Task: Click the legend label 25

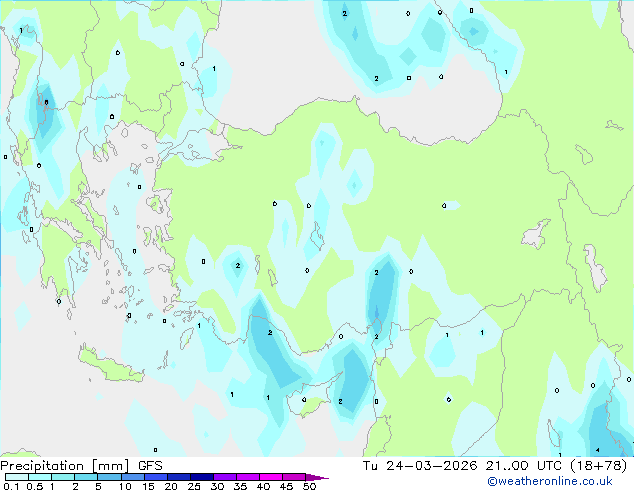Action: (x=194, y=486)
